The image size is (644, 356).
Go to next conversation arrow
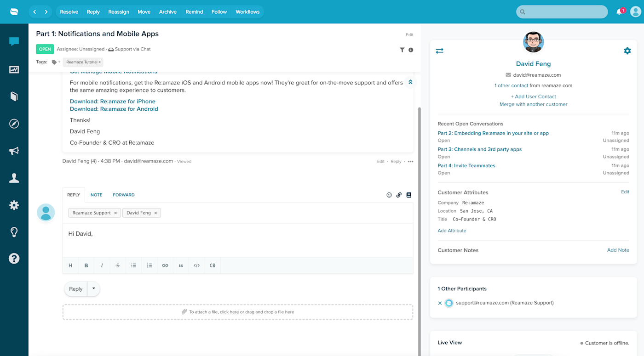point(46,12)
